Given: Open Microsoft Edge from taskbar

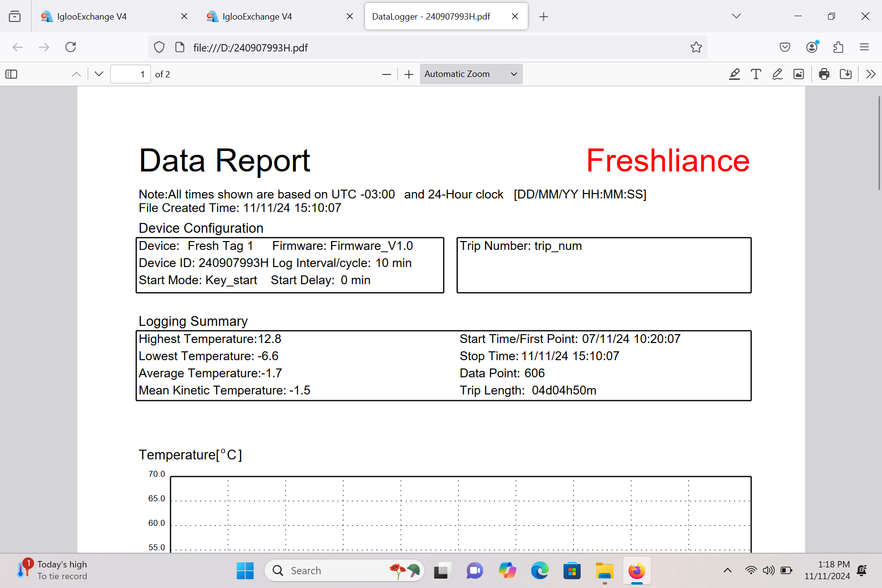Looking at the screenshot, I should (x=539, y=570).
